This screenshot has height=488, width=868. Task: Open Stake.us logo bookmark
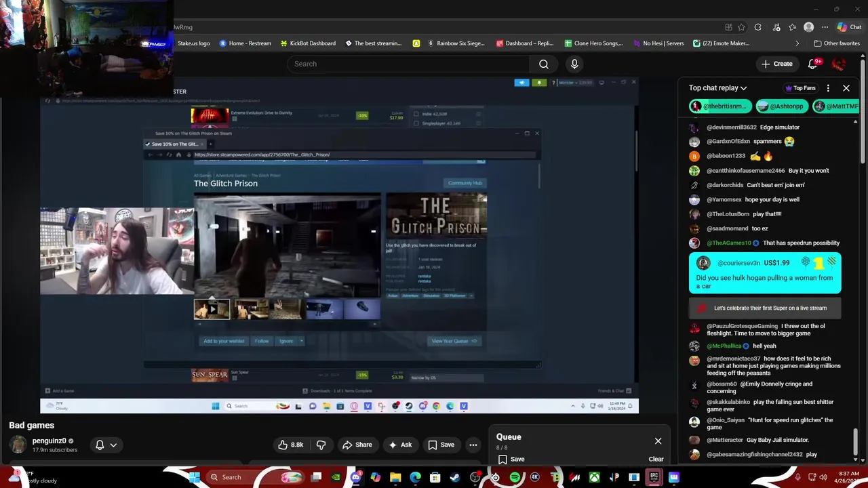[x=193, y=43]
